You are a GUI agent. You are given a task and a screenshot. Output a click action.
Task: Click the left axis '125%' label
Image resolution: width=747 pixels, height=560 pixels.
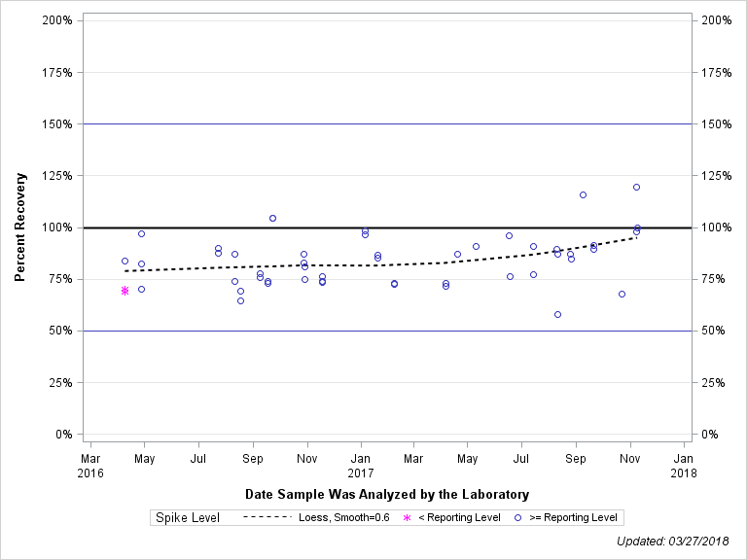tap(57, 176)
